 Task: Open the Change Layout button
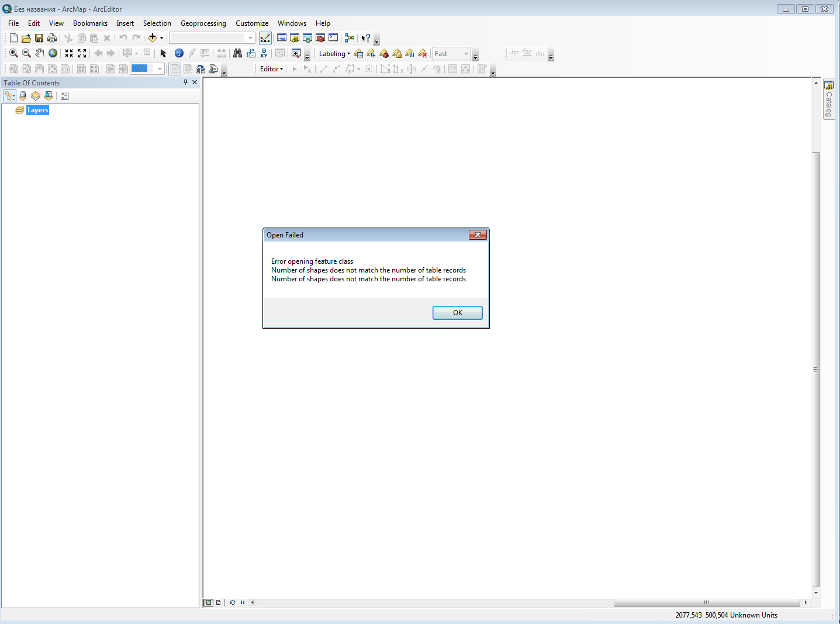pos(201,69)
